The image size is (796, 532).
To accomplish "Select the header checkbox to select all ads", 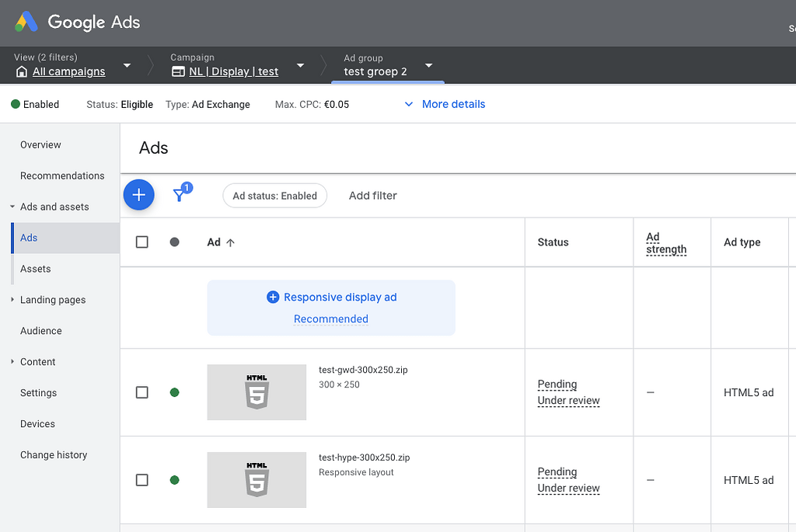I will (x=141, y=242).
